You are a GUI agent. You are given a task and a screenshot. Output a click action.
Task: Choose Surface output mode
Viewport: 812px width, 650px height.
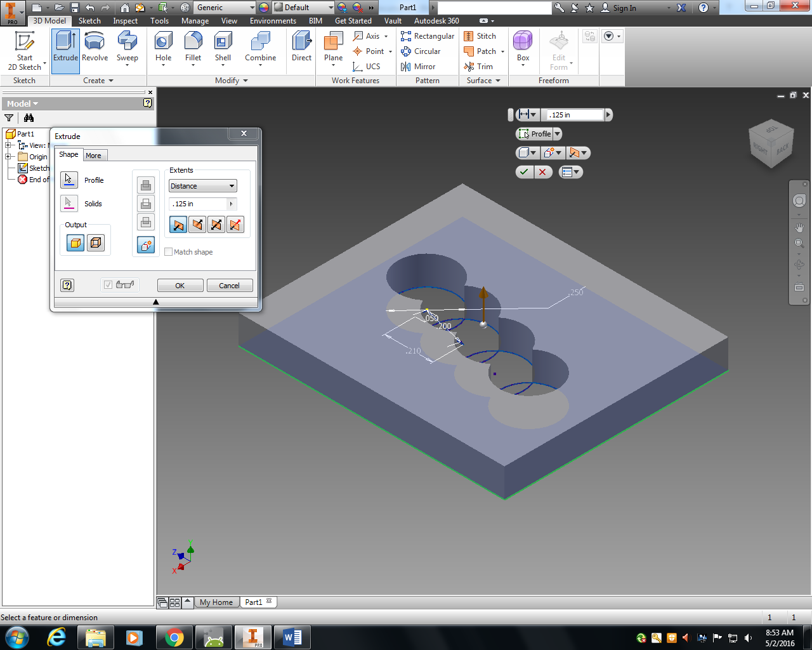pos(96,242)
